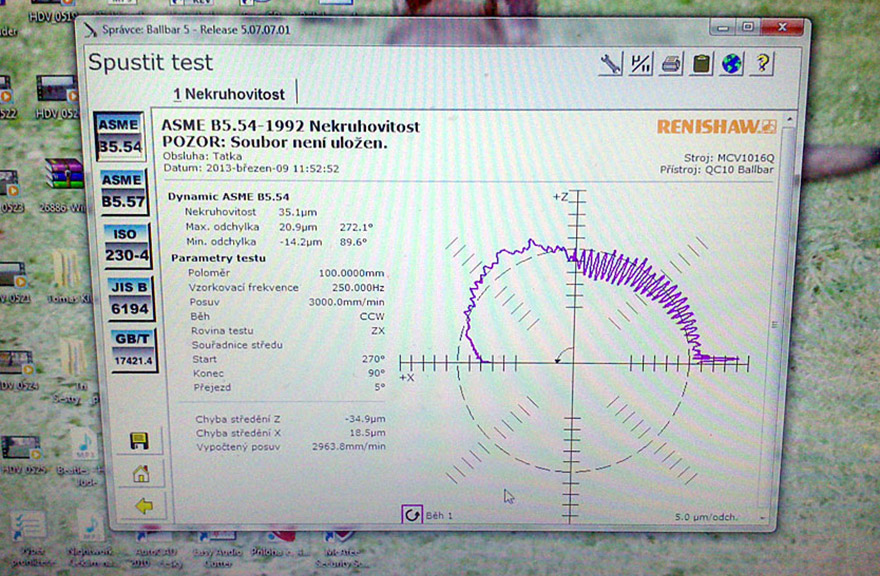Minimize the Ballbar 5 window
880x576 pixels.
coord(723,27)
